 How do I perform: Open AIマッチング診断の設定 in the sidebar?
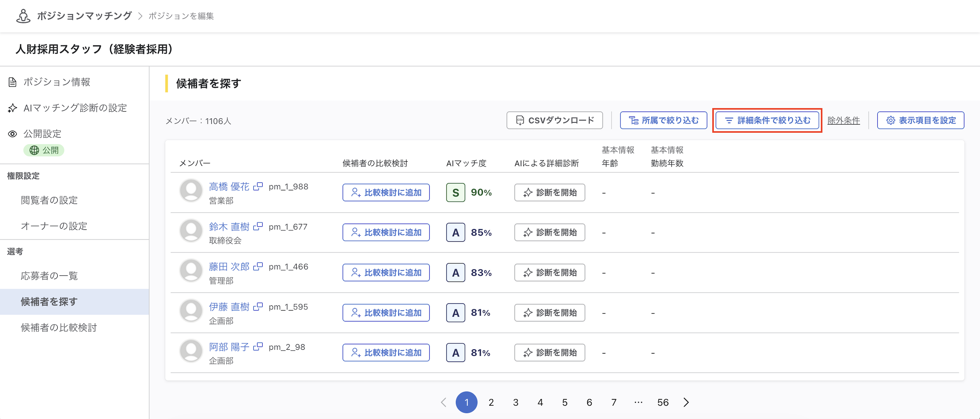(x=74, y=108)
